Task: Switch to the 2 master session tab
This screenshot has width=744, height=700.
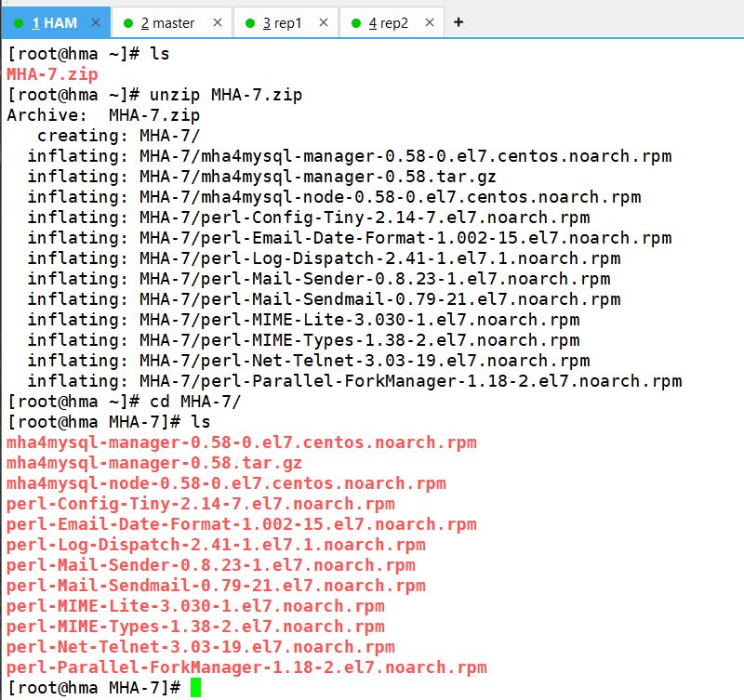Action: click(x=172, y=22)
